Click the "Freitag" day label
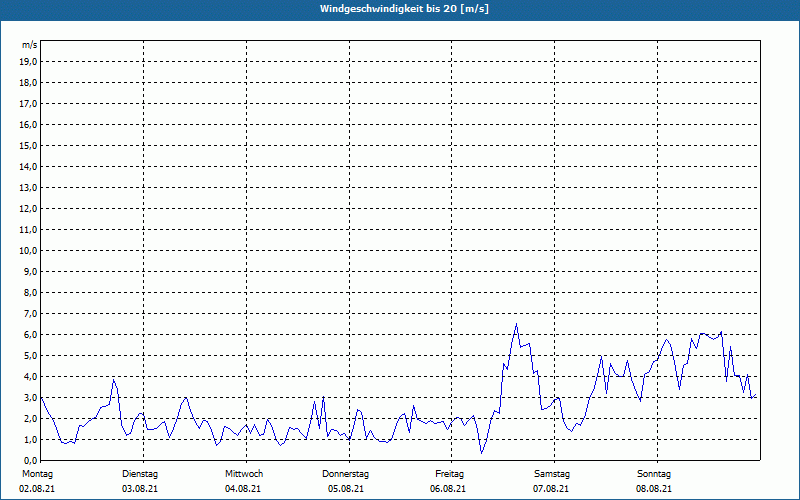The height and width of the screenshot is (500, 800). pos(449,474)
